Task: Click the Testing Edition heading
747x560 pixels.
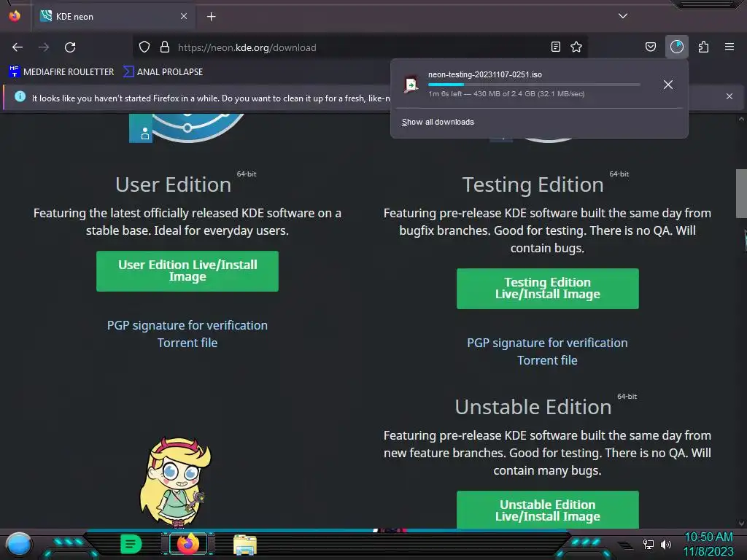Action: [x=533, y=184]
